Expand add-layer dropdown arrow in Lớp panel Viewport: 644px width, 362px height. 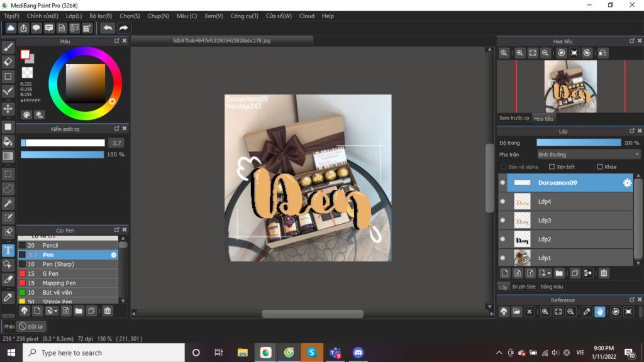548,273
